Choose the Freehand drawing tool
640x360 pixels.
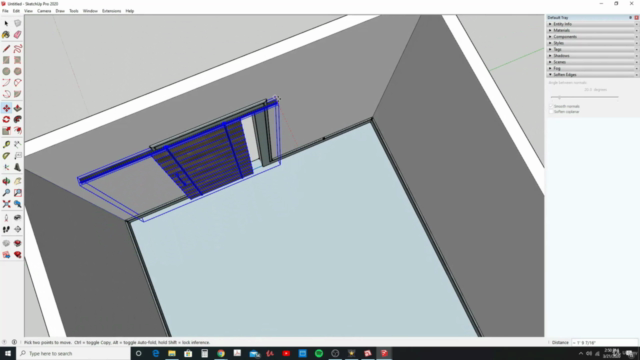coord(18,49)
